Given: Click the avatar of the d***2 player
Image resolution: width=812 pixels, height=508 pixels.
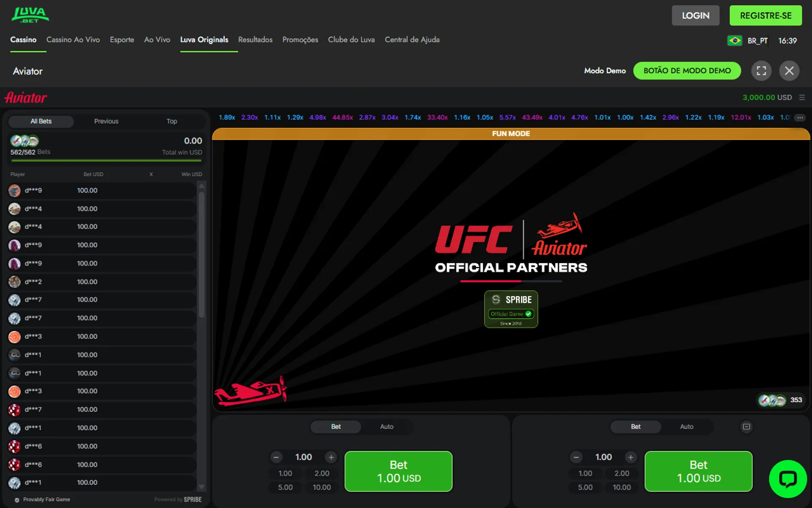Looking at the screenshot, I should click(14, 282).
